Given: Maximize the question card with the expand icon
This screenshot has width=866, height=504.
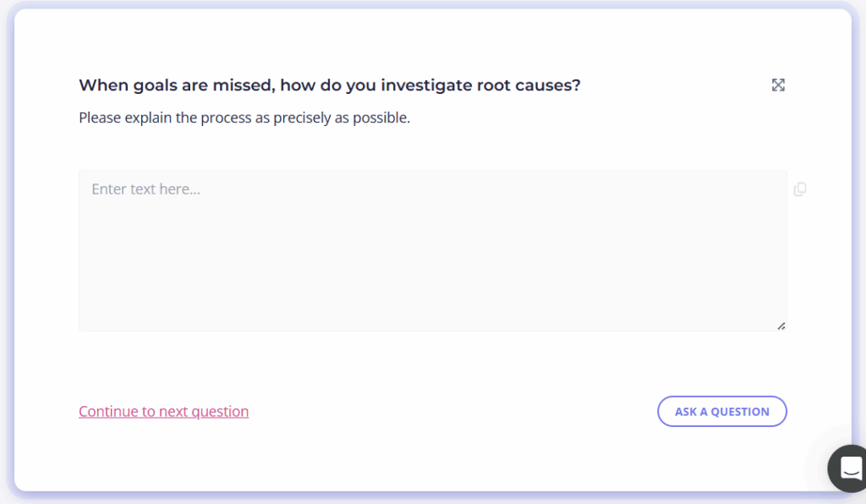Looking at the screenshot, I should point(778,85).
